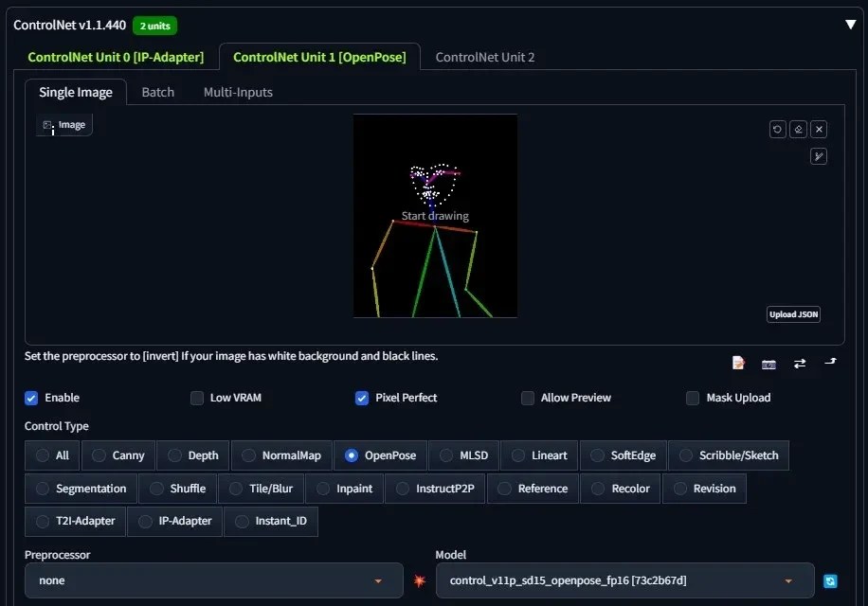Viewport: 868px width, 606px height.
Task: Create a new blank canvas with the document icon
Action: [738, 363]
